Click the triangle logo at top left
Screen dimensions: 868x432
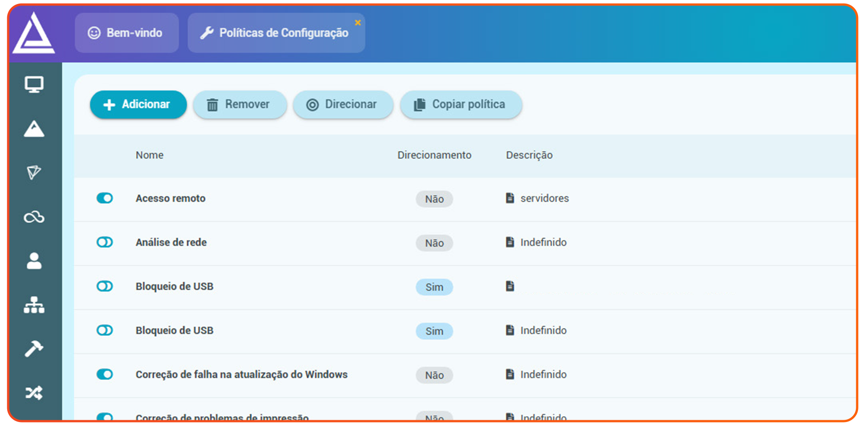34,33
